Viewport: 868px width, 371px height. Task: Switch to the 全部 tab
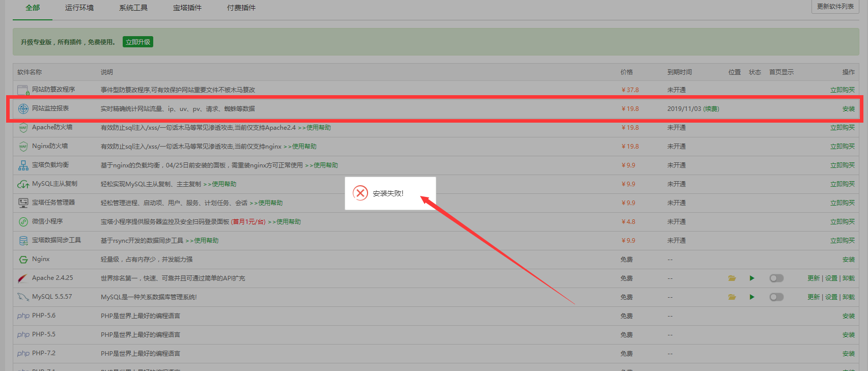[33, 8]
